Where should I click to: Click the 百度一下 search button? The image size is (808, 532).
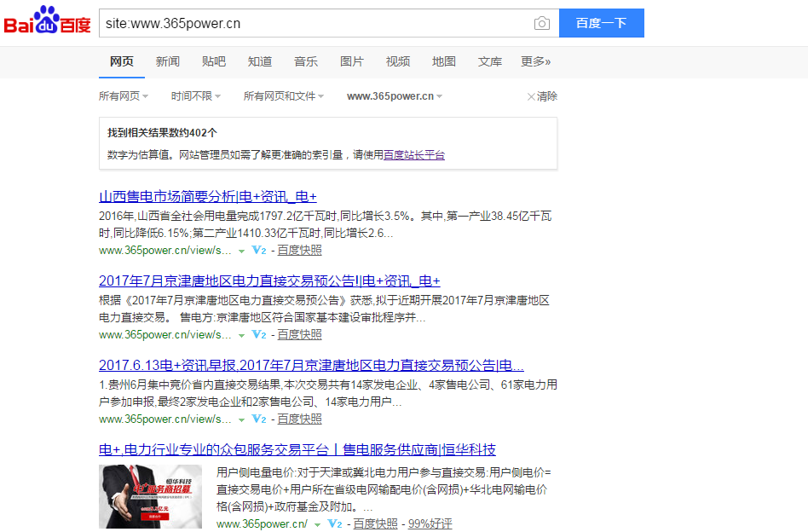tap(601, 22)
